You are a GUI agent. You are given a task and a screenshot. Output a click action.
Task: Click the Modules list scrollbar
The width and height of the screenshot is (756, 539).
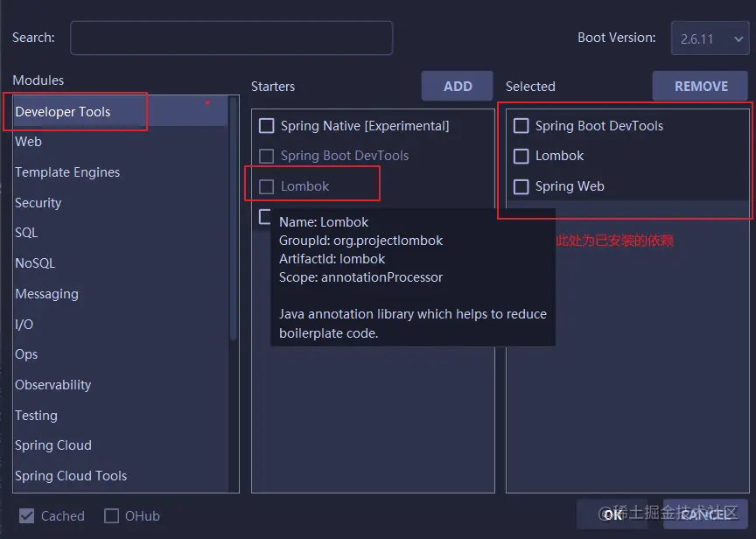[x=234, y=220]
